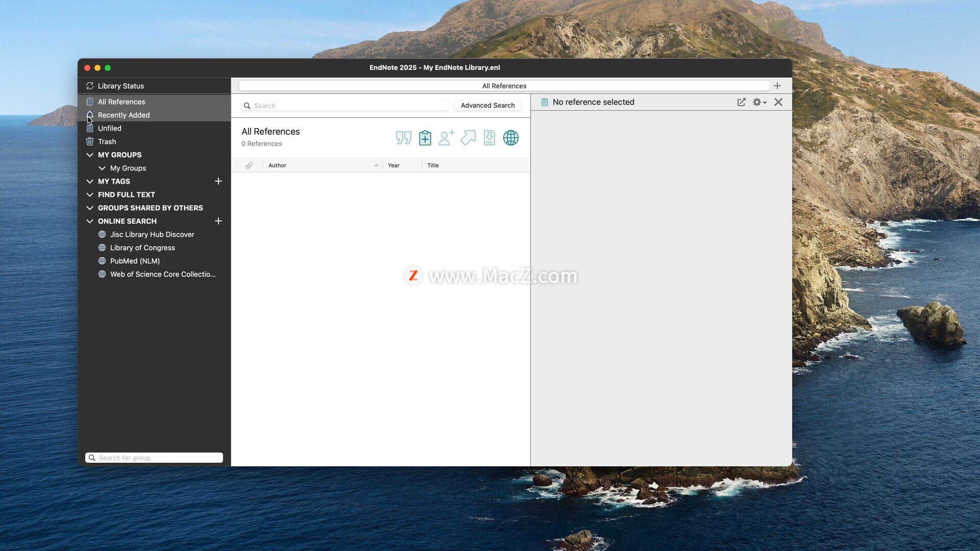980x551 pixels.
Task: Click the online search globe icon
Action: tap(511, 138)
